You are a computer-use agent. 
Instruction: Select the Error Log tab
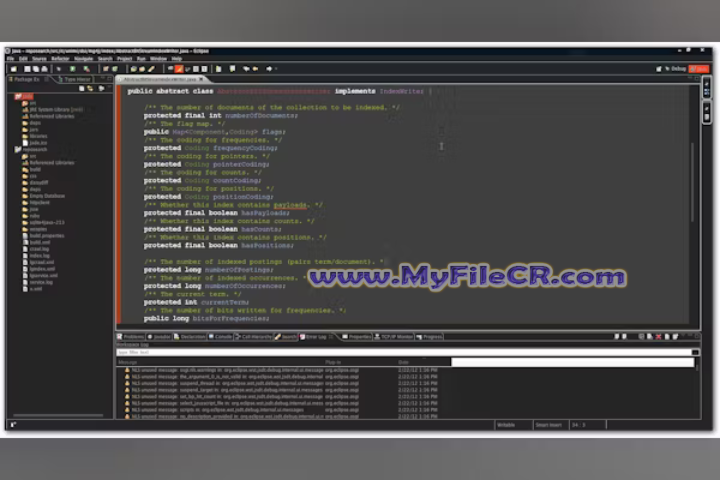(x=314, y=337)
